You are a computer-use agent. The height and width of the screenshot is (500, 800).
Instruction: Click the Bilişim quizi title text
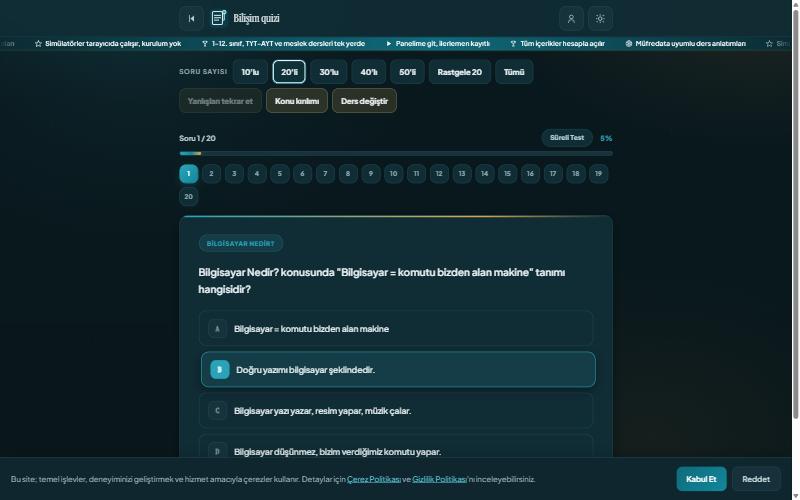click(256, 18)
